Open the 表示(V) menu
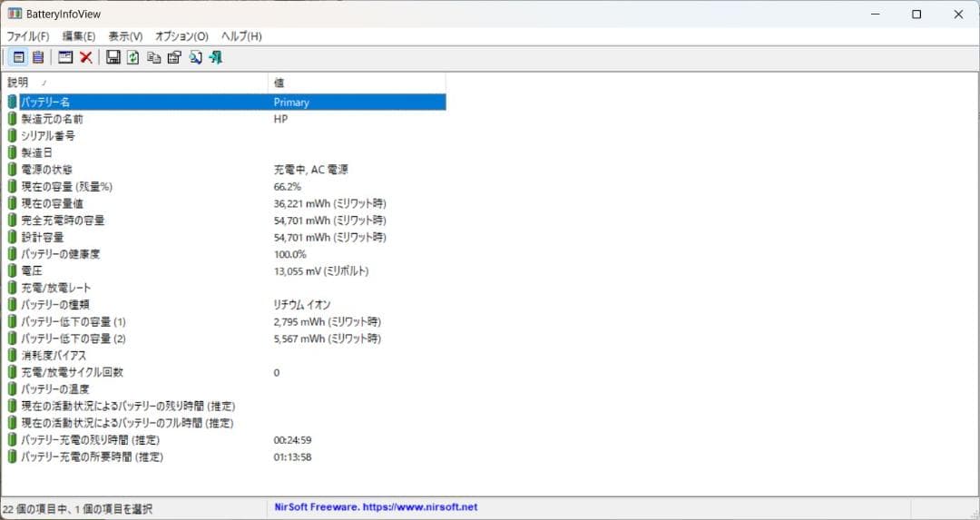This screenshot has width=980, height=520. pyautogui.click(x=125, y=36)
